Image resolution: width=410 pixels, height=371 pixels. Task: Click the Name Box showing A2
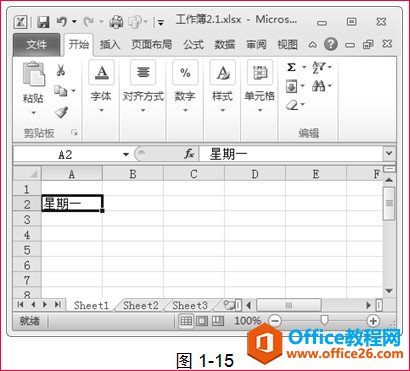[x=67, y=154]
